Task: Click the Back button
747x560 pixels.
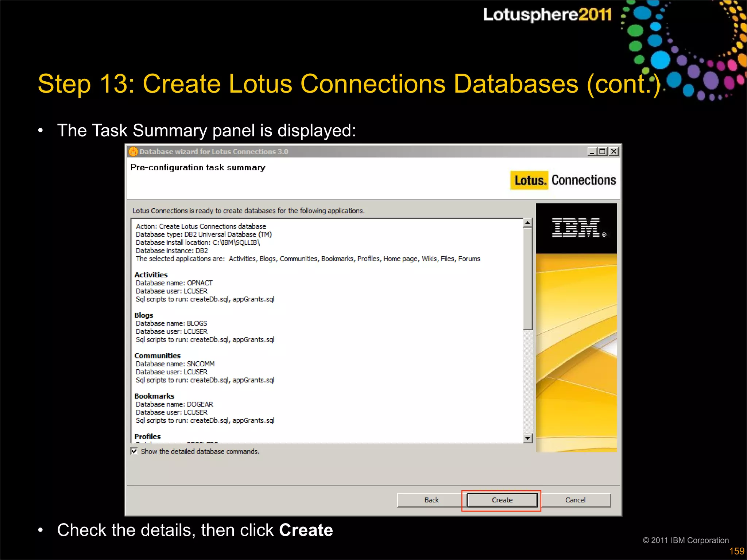Action: click(431, 500)
